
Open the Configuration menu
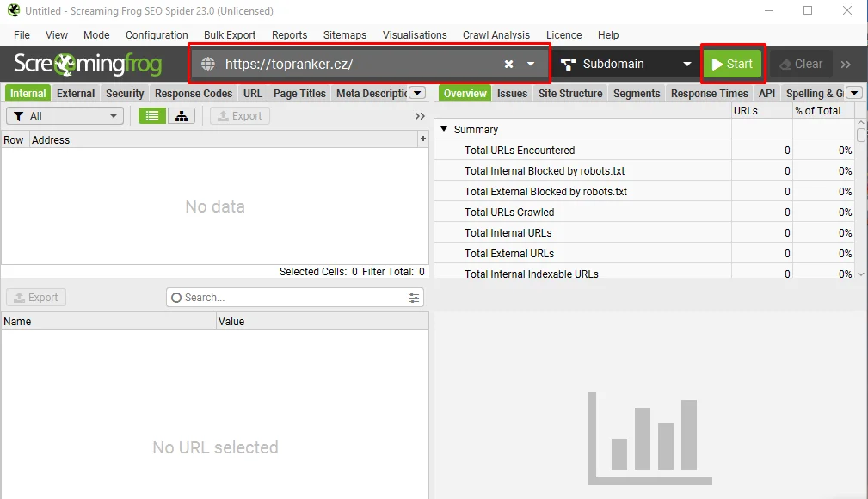pos(157,35)
